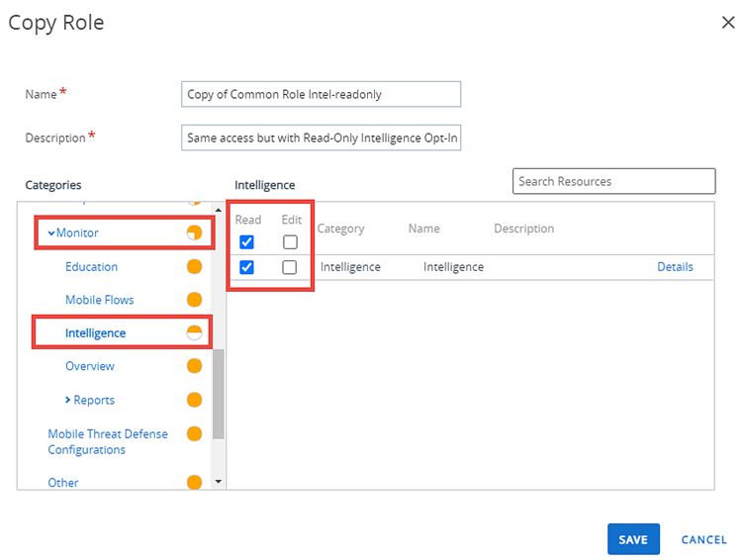The image size is (742, 560).
Task: Open Details for Intelligence resource
Action: [x=675, y=267]
